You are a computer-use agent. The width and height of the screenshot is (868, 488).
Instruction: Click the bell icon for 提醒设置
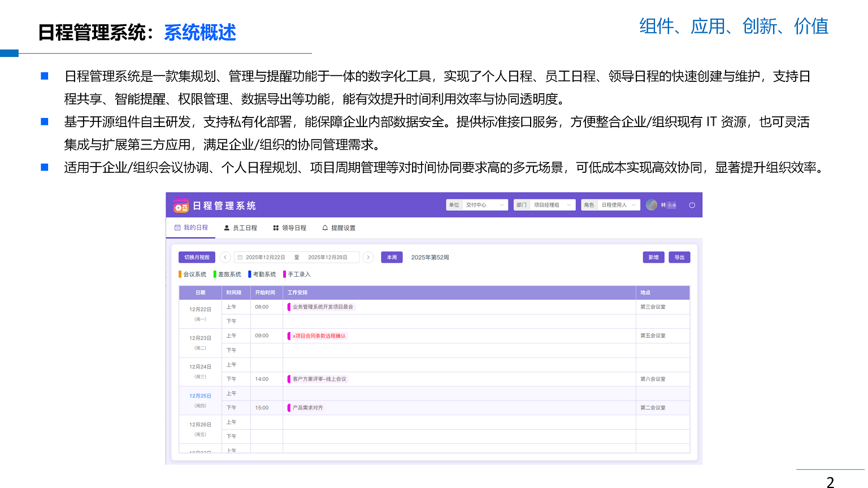(x=325, y=228)
